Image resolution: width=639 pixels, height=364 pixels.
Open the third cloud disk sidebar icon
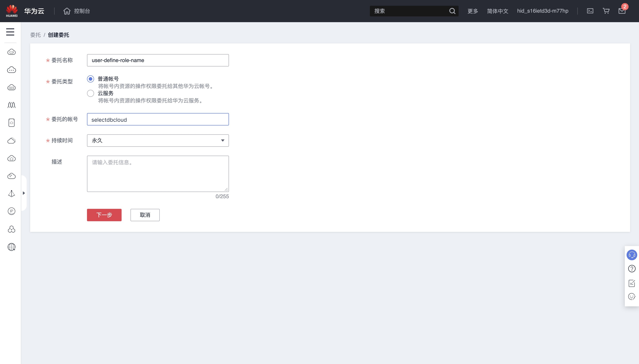(12, 87)
